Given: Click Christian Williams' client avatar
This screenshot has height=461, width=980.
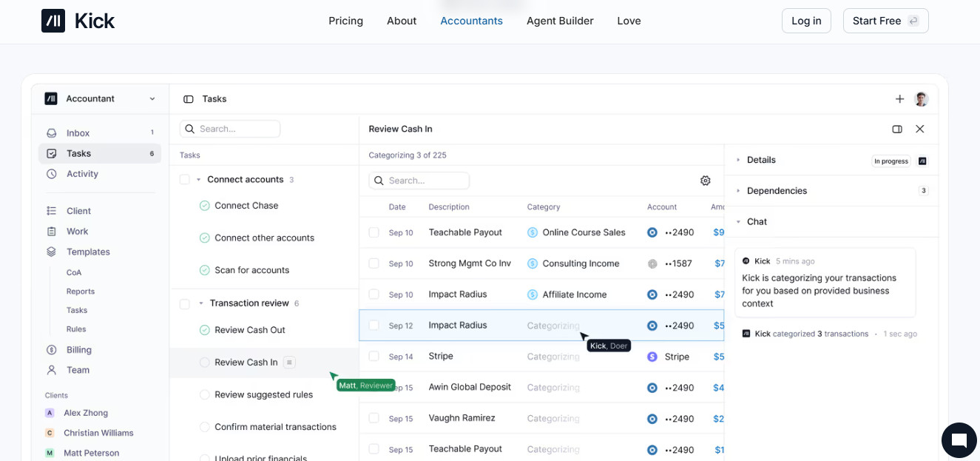Looking at the screenshot, I should point(50,433).
